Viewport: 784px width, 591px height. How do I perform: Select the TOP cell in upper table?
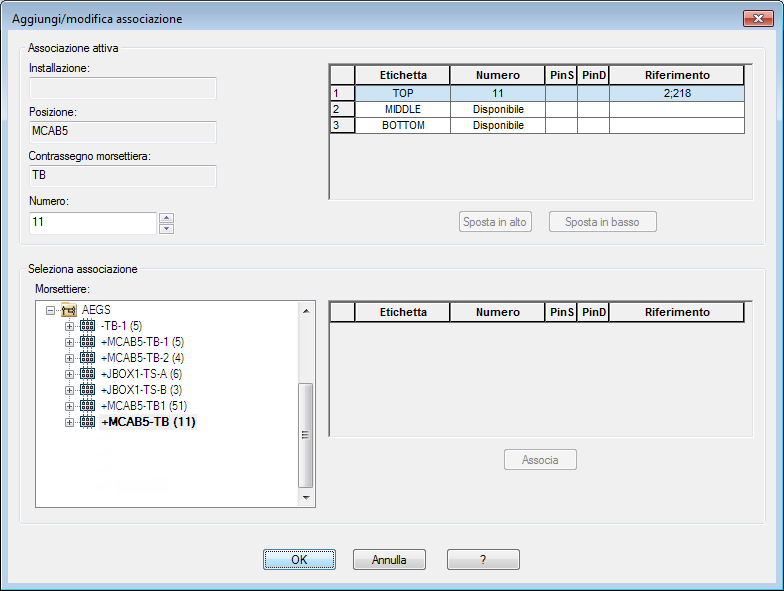403,94
